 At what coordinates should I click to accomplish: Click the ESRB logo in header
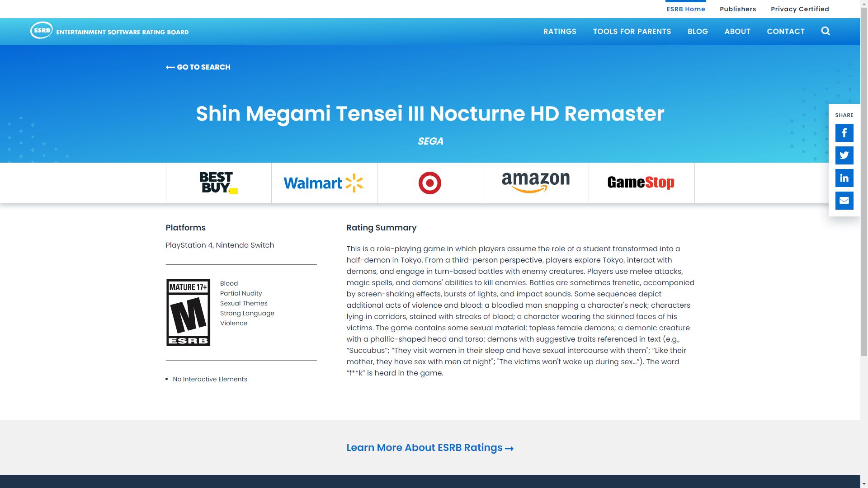[x=109, y=31]
